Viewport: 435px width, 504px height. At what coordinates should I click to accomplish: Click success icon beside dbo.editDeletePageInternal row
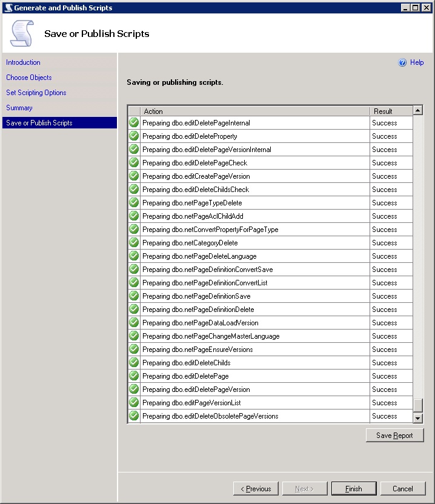[x=134, y=123]
